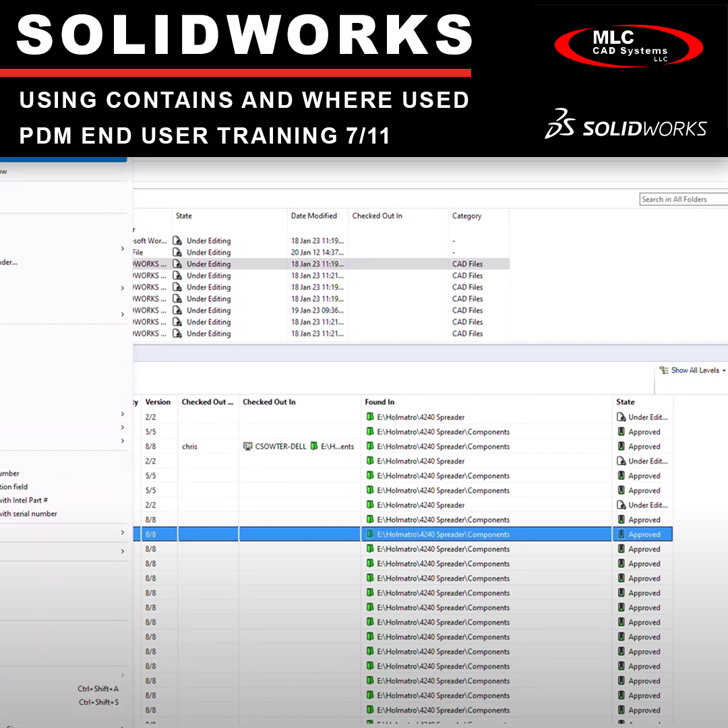Choose the 'with serial number' context menu option

29,514
